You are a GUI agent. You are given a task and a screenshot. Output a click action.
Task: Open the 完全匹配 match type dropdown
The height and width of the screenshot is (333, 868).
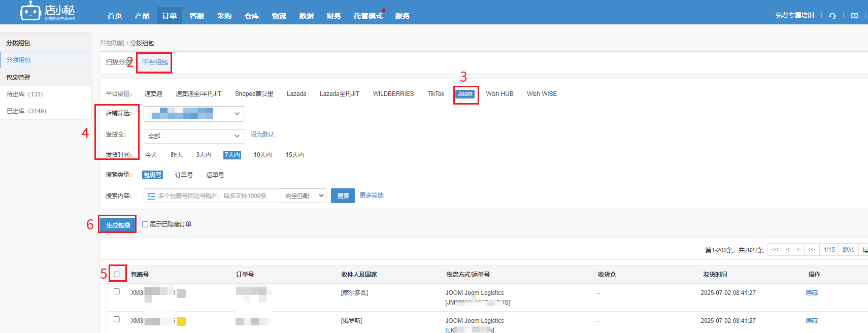click(304, 196)
